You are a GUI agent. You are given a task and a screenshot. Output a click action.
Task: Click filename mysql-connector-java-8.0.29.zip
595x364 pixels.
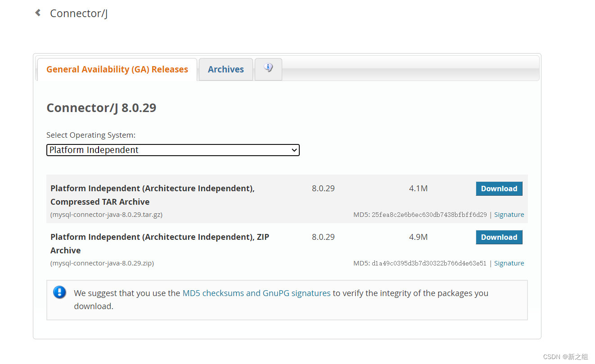click(102, 263)
